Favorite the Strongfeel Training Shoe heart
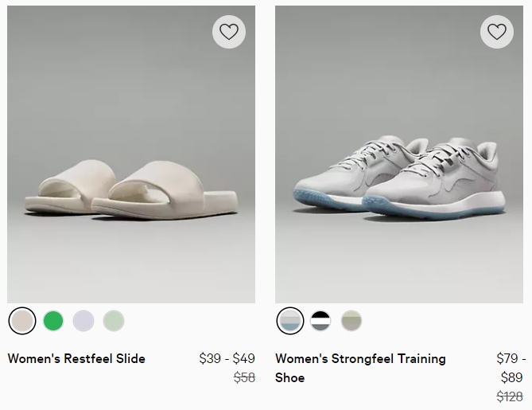Screen dimensions: 532x410 click(497, 32)
